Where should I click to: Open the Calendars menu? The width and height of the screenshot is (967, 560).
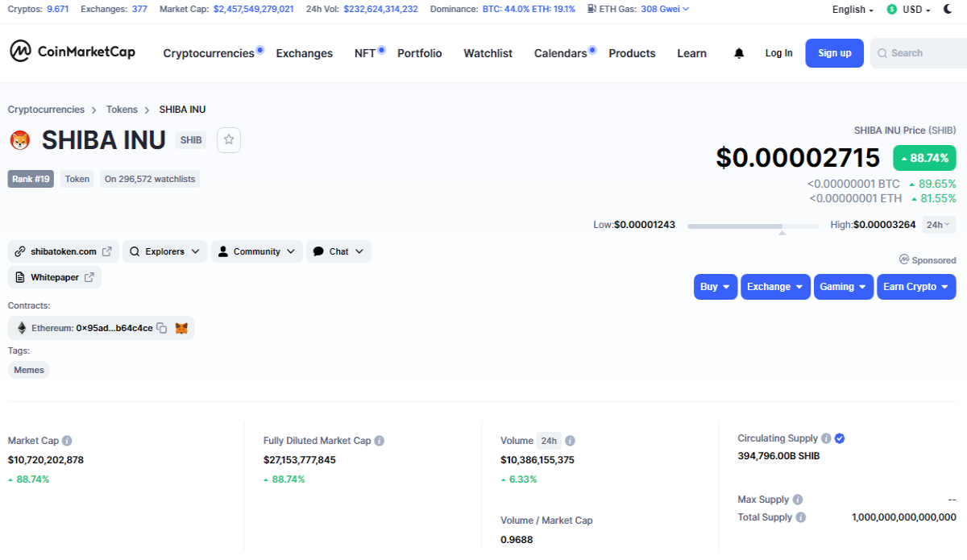click(x=561, y=53)
